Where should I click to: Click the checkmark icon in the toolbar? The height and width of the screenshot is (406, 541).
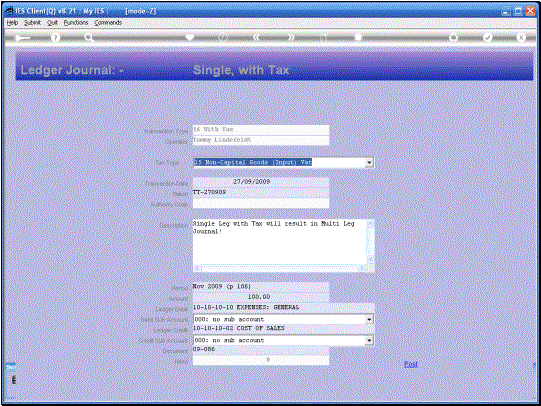pyautogui.click(x=487, y=37)
